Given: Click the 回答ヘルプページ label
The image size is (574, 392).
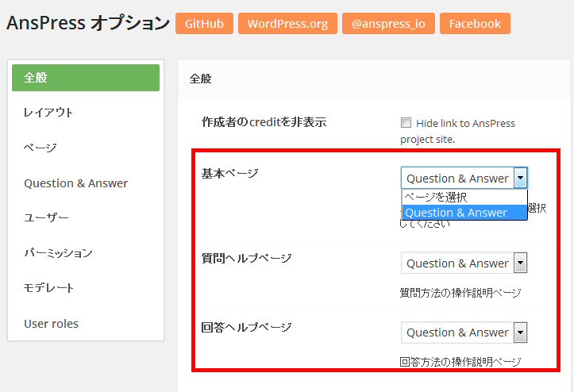Looking at the screenshot, I should pyautogui.click(x=246, y=327).
